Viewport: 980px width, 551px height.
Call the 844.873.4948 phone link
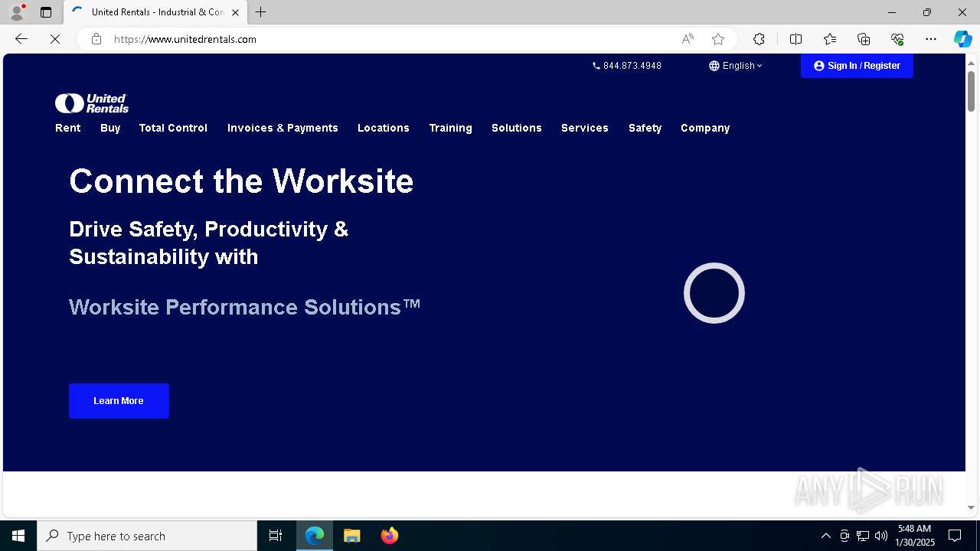tap(627, 66)
